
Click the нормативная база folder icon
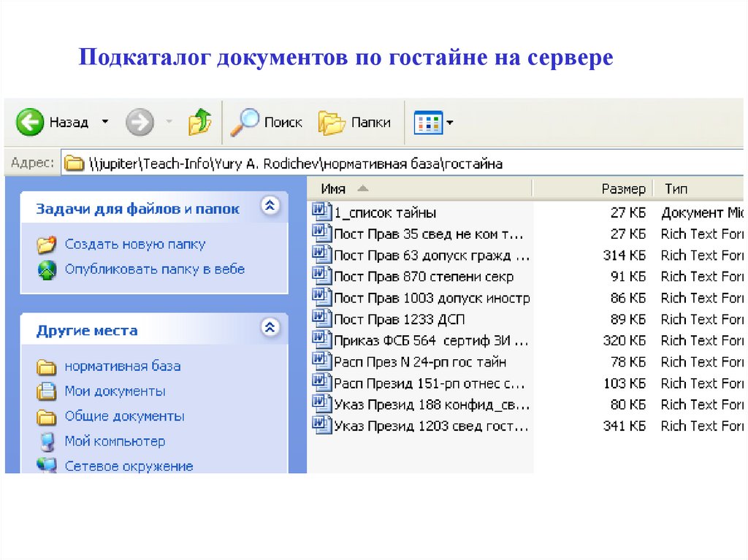click(46, 367)
